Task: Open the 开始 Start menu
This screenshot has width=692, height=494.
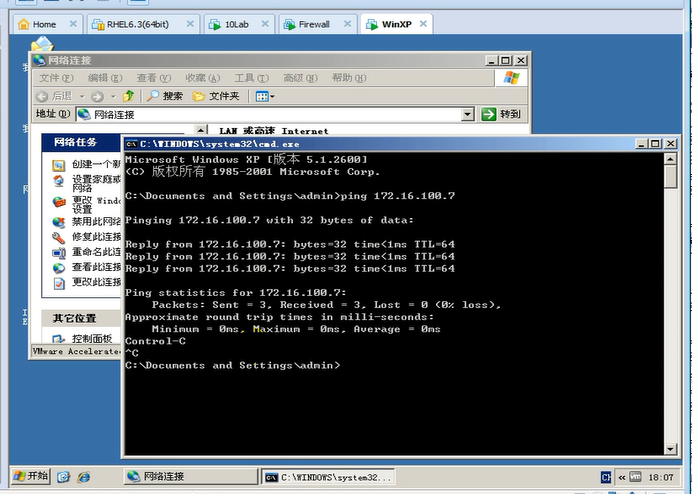Action: coord(30,476)
